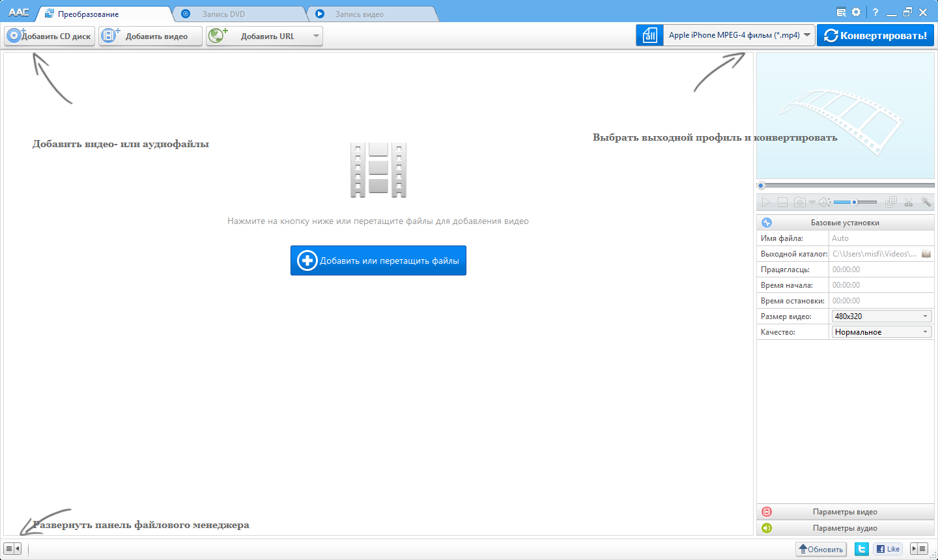938x560 pixels.
Task: Click the Twitter icon in the status bar
Action: coord(860,549)
